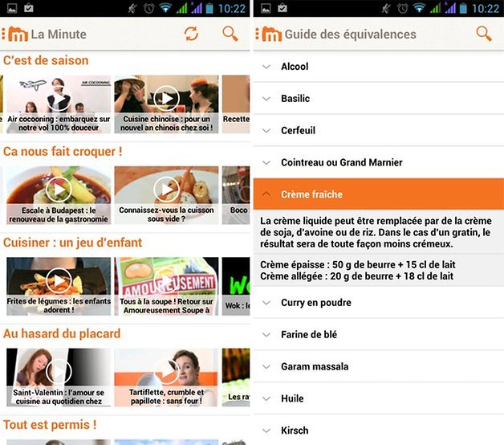504x445 pixels.
Task: Play the Saint-Valentin video
Action: (x=59, y=372)
